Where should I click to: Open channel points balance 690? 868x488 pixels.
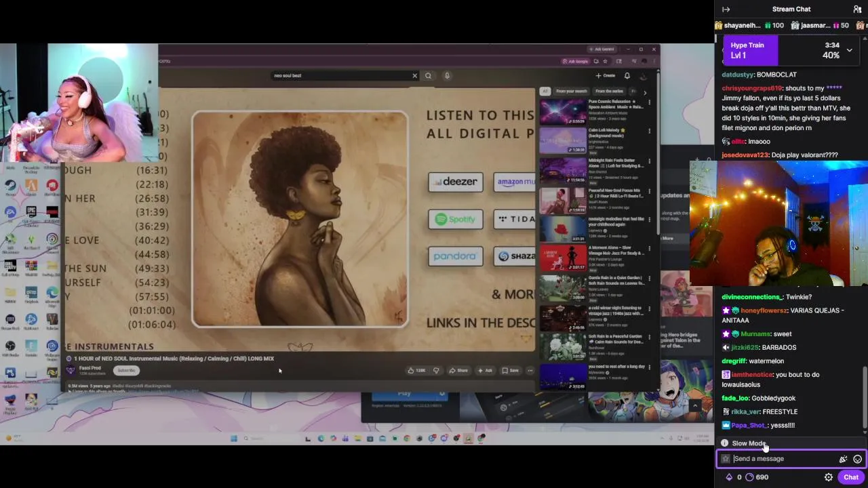point(757,477)
